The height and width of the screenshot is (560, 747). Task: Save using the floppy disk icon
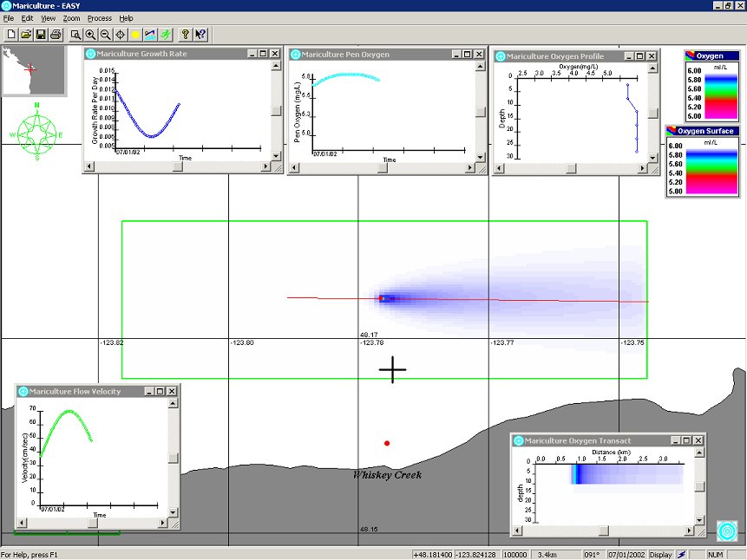coord(41,35)
